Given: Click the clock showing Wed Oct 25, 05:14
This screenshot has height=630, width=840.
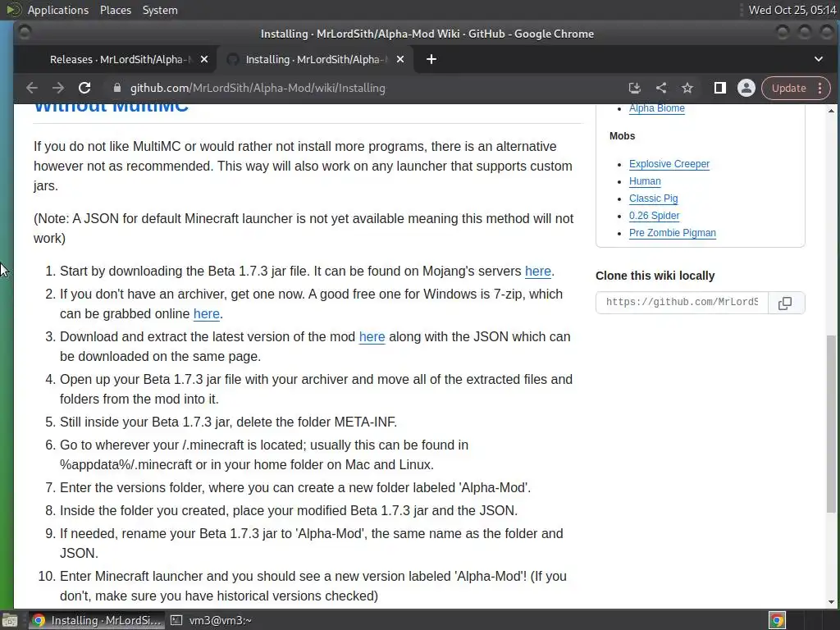Looking at the screenshot, I should click(792, 10).
